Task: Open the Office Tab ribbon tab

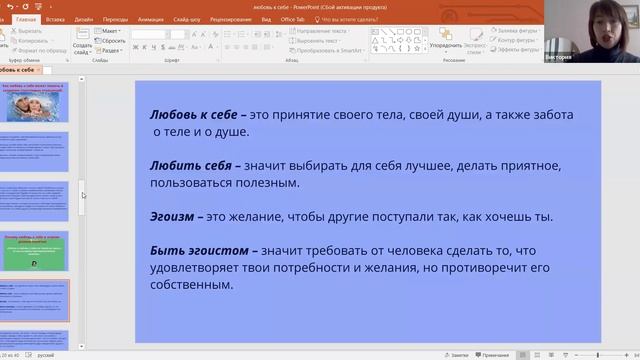Action: (x=292, y=19)
